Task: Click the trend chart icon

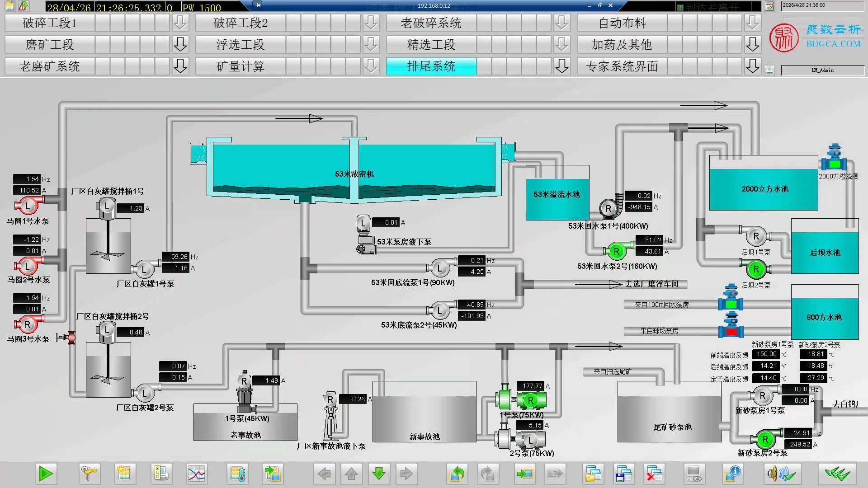Action: click(x=196, y=474)
